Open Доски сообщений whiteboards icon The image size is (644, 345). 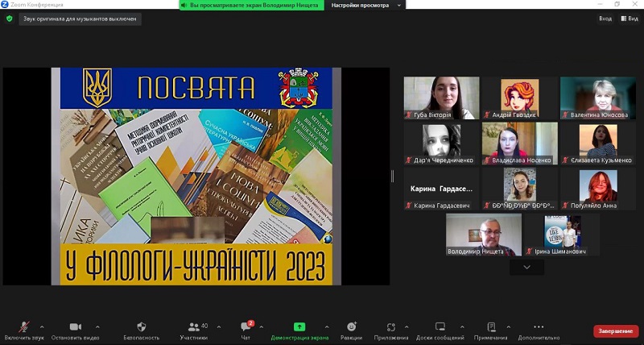[x=440, y=327]
